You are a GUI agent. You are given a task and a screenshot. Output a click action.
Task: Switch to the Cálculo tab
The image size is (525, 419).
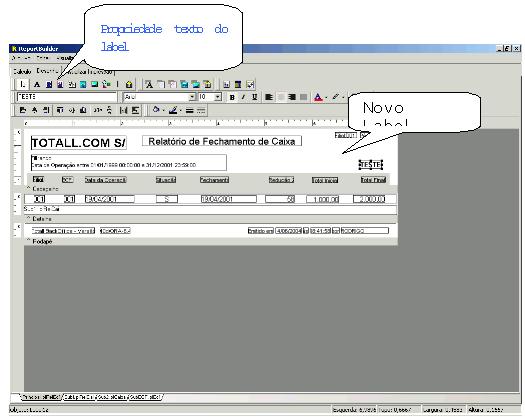22,72
